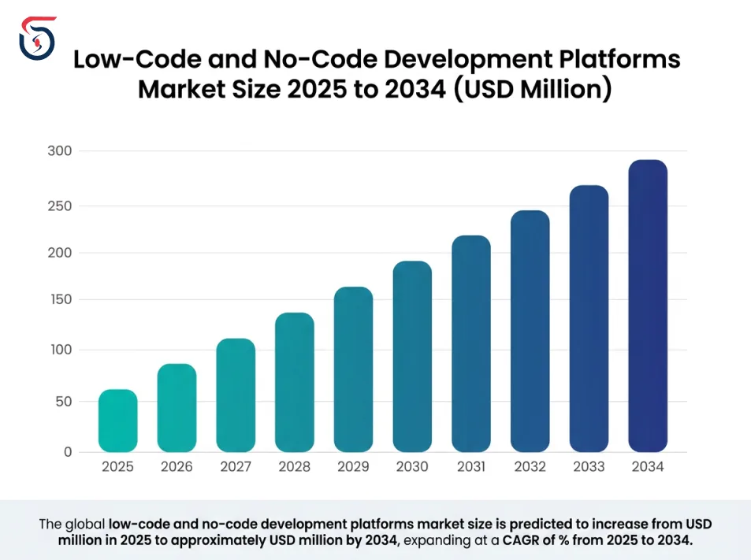Click the company logo in the corner
This screenshot has height=560, width=751.
[x=37, y=39]
